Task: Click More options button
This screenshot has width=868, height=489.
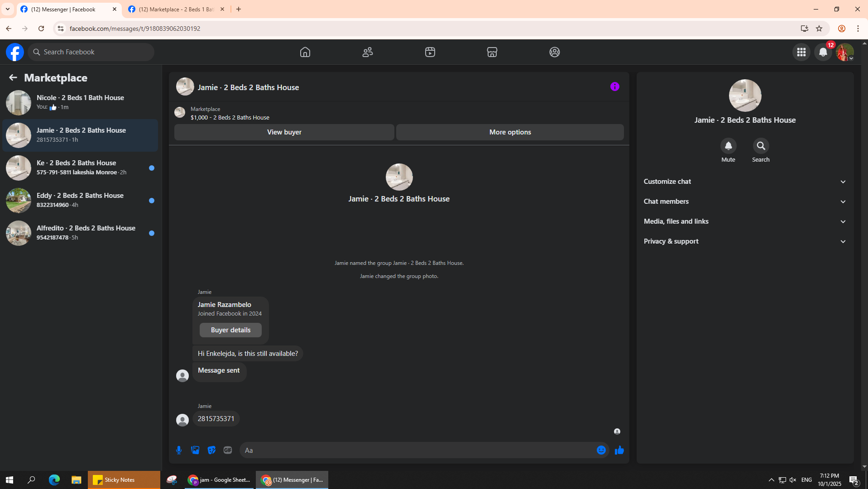Action: 510,132
